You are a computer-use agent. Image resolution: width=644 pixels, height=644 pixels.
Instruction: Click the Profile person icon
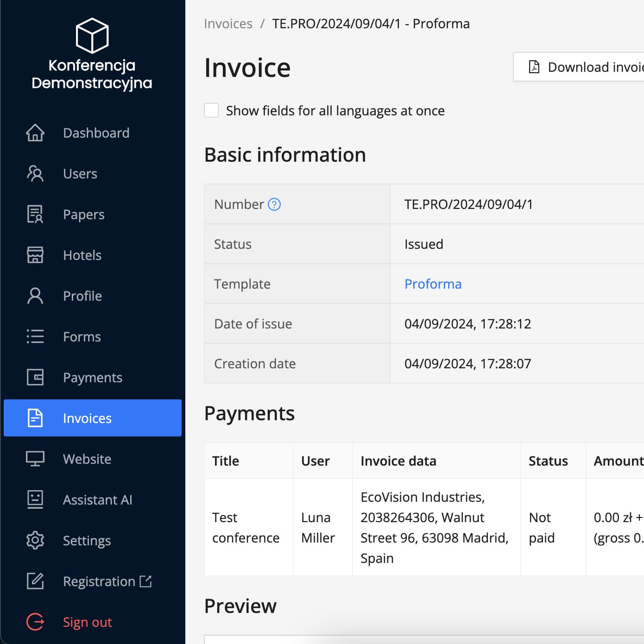pyautogui.click(x=35, y=296)
